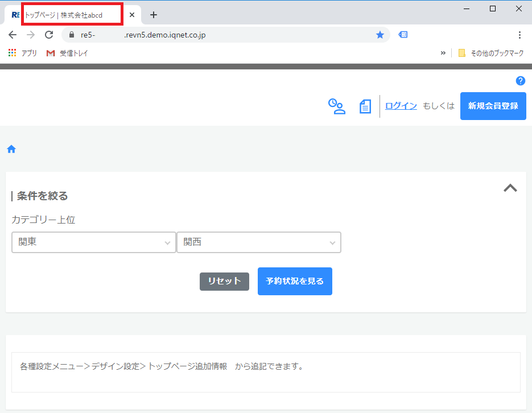The height and width of the screenshot is (413, 532).
Task: Click the document list icon beside login
Action: coord(365,106)
